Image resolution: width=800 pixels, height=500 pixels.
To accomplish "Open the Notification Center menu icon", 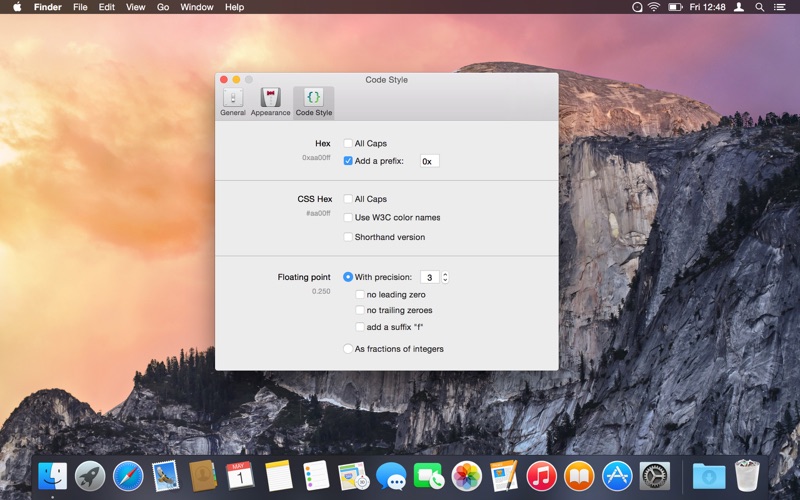I will [781, 7].
